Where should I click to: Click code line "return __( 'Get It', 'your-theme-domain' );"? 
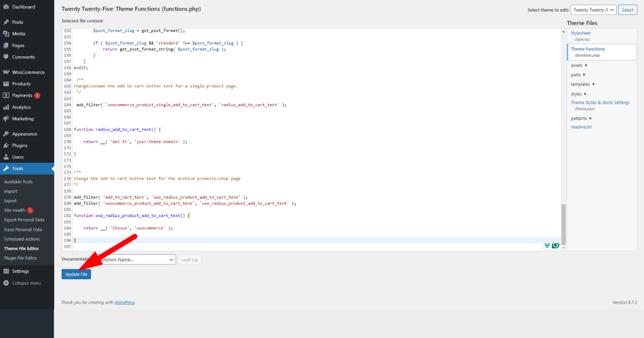[x=135, y=142]
